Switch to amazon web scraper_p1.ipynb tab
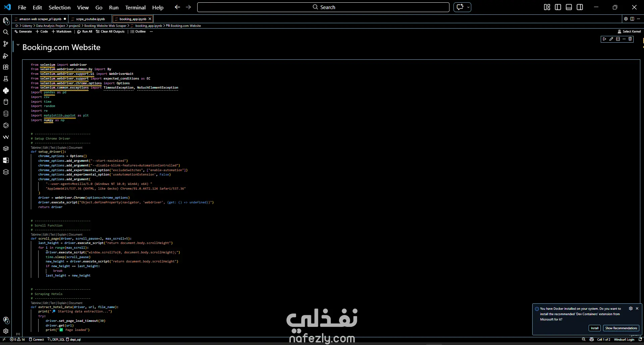 coord(40,19)
